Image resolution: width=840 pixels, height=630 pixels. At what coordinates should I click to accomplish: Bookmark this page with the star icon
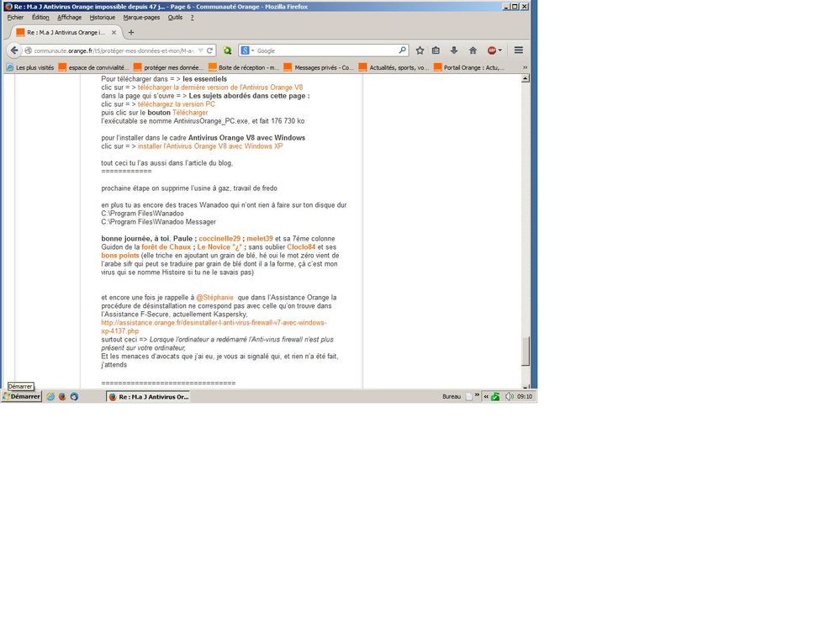pos(420,50)
